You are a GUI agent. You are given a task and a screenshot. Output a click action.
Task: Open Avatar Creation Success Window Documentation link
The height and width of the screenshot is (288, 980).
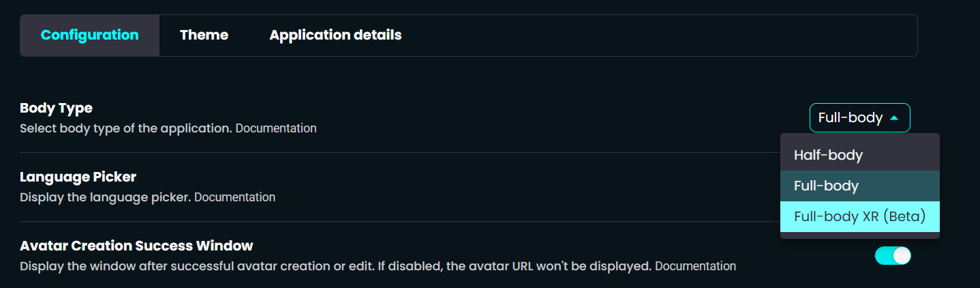pyautogui.click(x=695, y=266)
